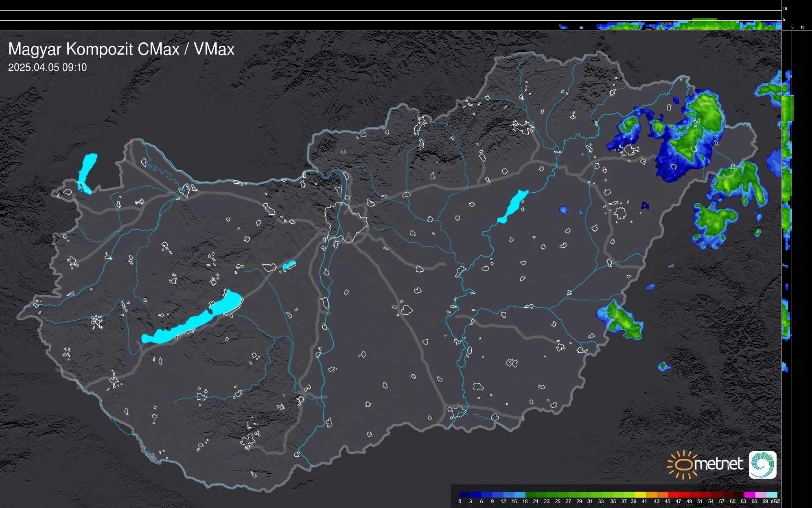
Task: Click the metnet wordmark text
Action: (718, 464)
